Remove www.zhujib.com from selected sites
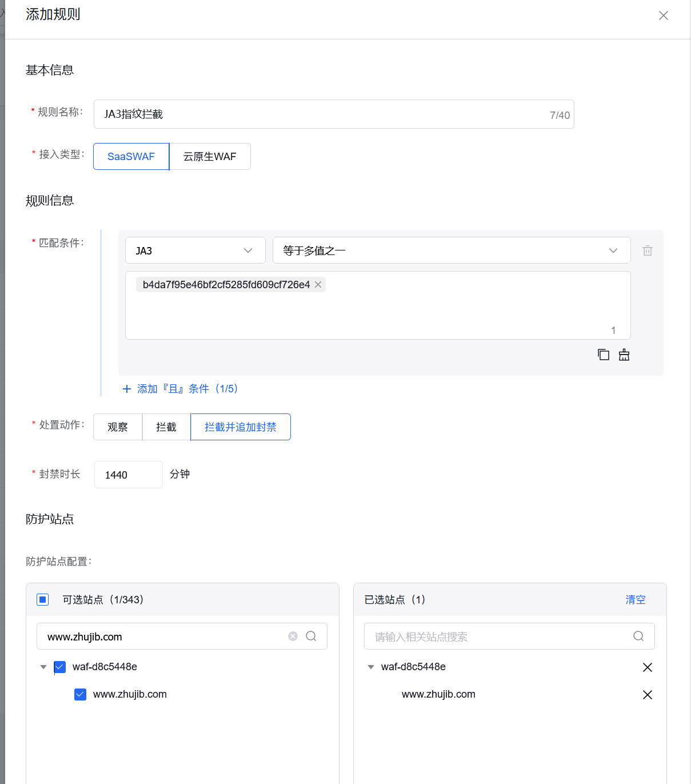This screenshot has width=691, height=784. 648,695
